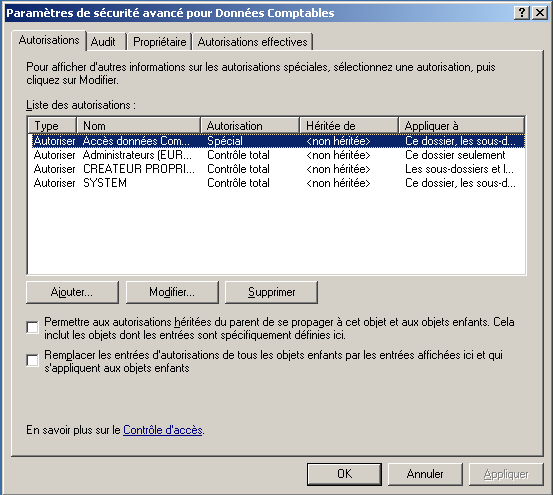
Task: Select the Autorisations tab
Action: click(49, 41)
